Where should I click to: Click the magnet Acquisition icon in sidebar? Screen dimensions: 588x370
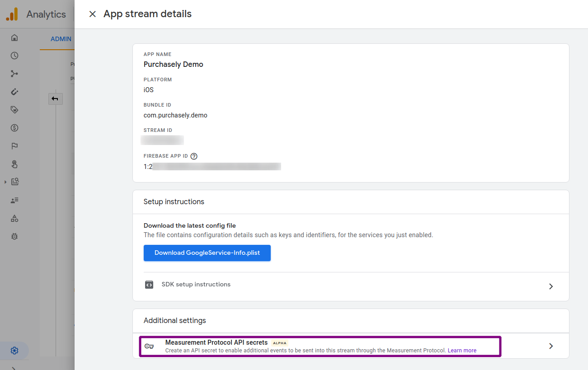(x=14, y=92)
